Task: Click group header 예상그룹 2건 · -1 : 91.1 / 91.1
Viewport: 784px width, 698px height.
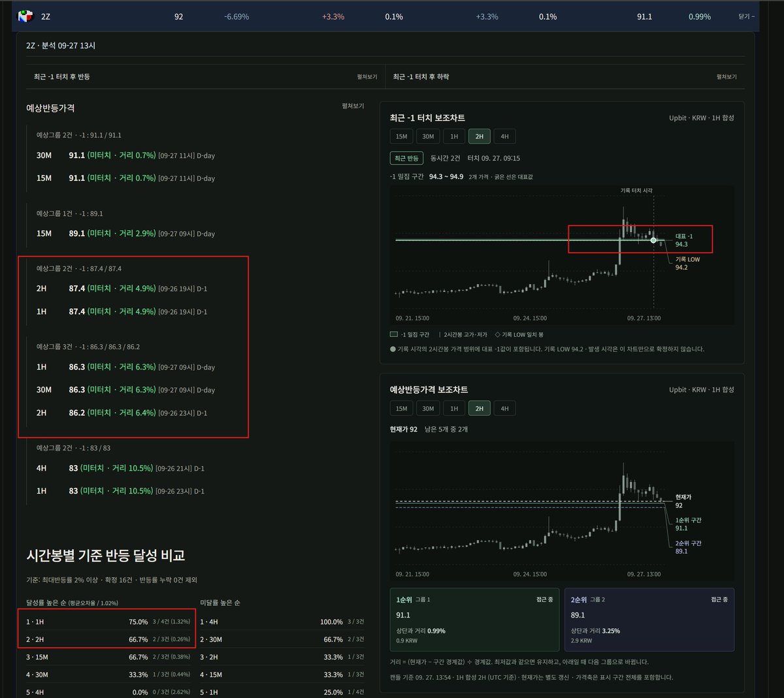Action: point(79,135)
